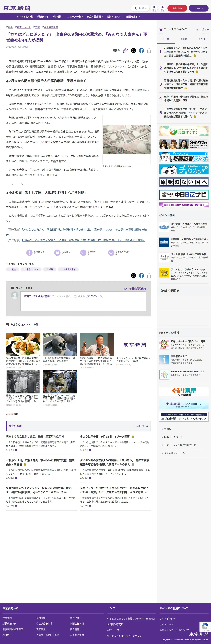The height and width of the screenshot is (644, 211).
Task: Share on Facebook icon below article
Action: coord(142,276)
